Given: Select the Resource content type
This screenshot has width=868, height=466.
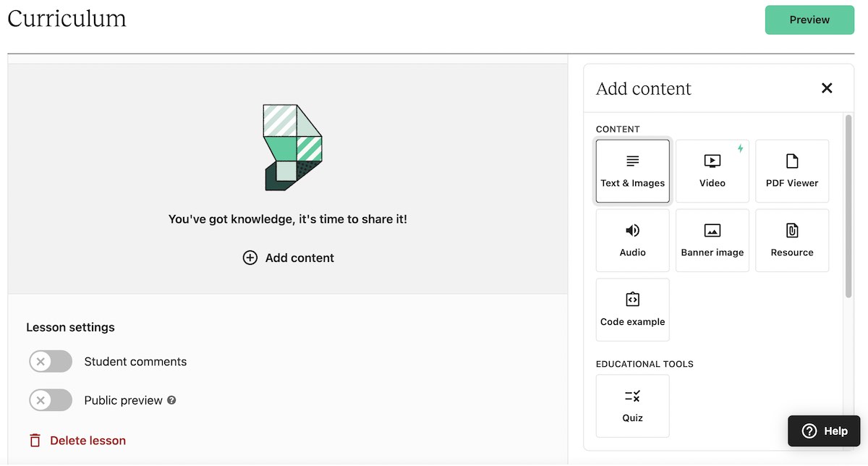Looking at the screenshot, I should (791, 240).
